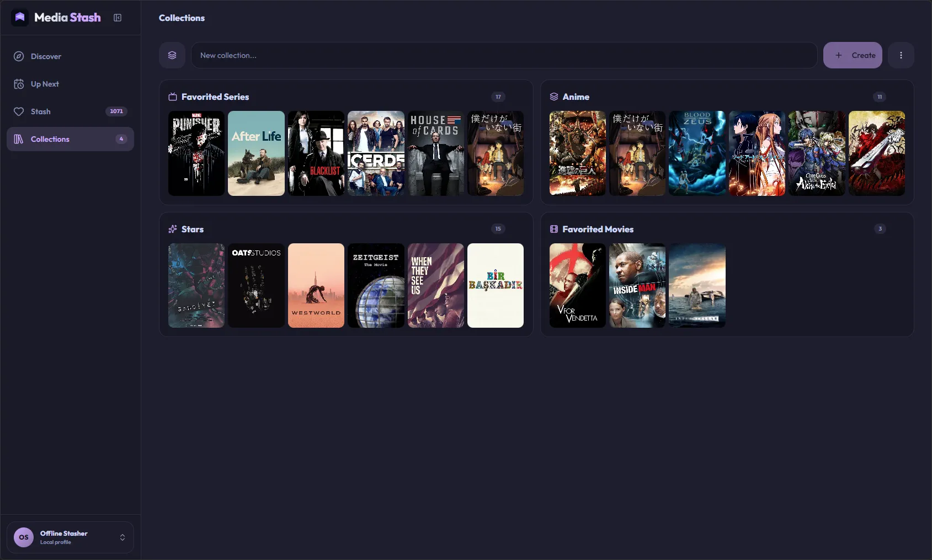This screenshot has height=560, width=932.
Task: Click the 3 count badge on Favorited Movies
Action: coord(880,228)
